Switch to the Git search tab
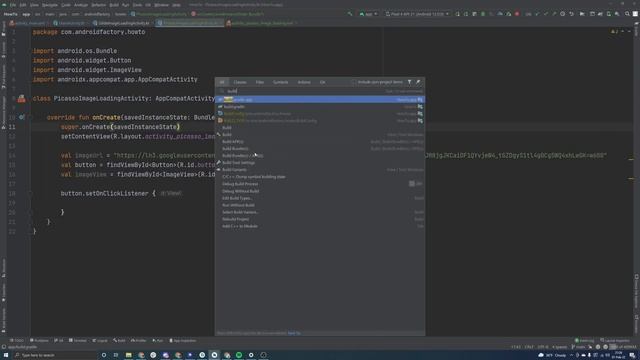 [322, 82]
